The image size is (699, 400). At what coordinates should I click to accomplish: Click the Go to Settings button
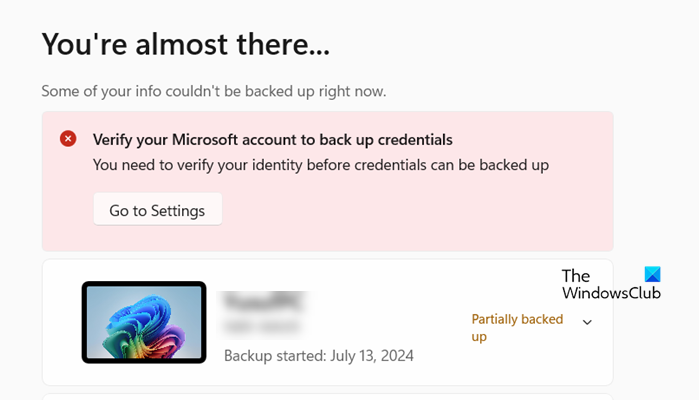point(157,210)
